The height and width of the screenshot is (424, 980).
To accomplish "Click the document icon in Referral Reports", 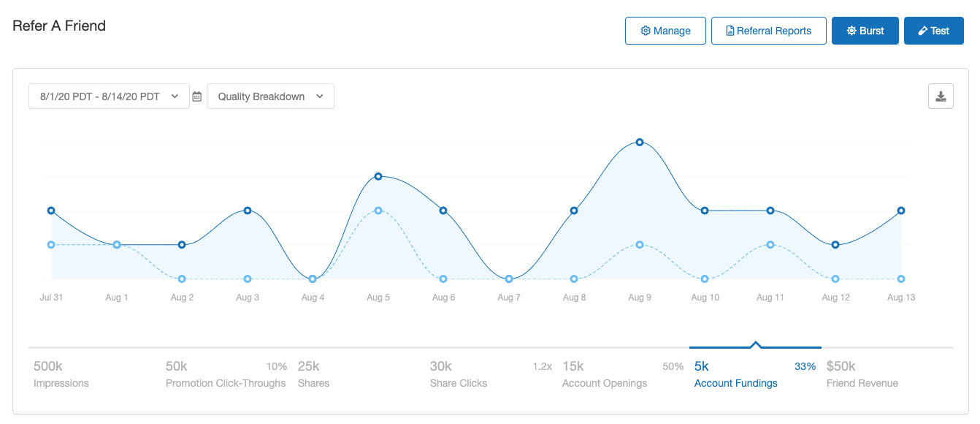I will click(730, 31).
